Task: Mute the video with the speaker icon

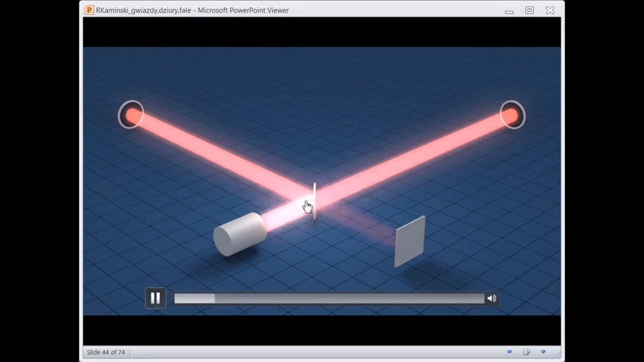Action: [x=492, y=298]
